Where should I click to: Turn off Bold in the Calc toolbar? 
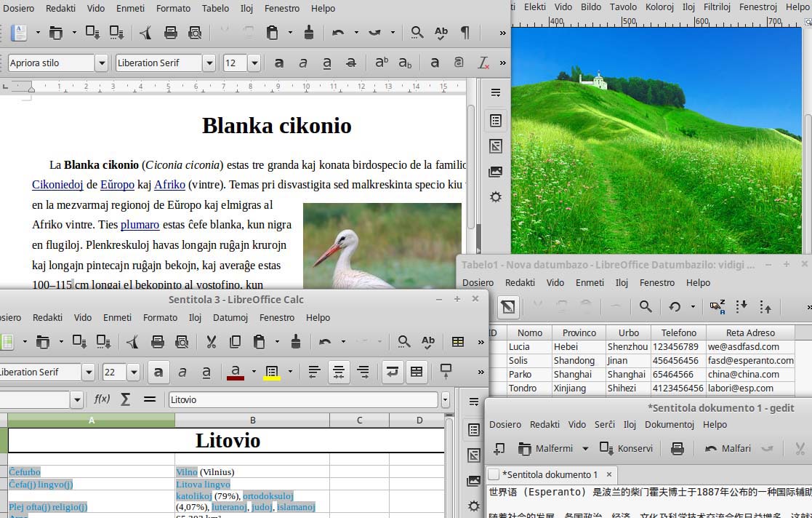point(158,372)
